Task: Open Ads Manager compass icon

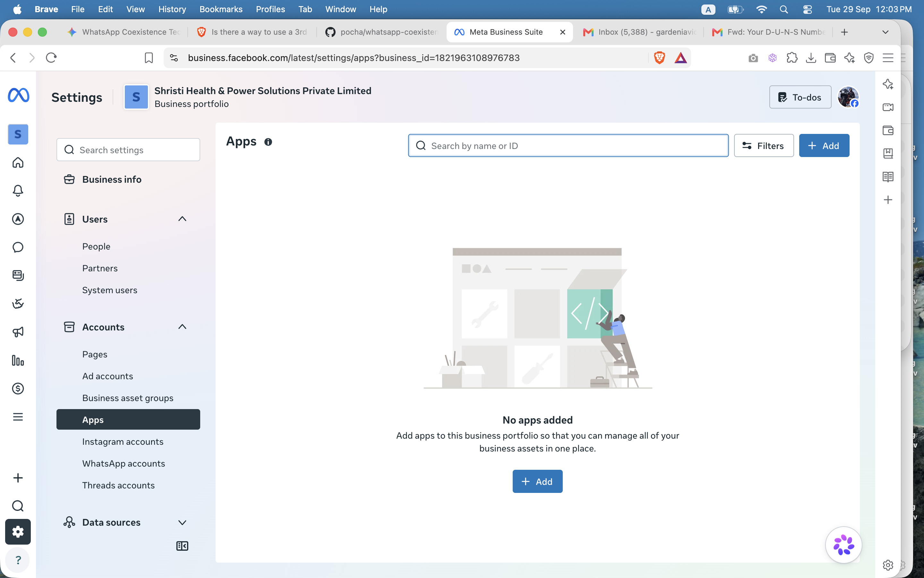Action: pos(18,219)
